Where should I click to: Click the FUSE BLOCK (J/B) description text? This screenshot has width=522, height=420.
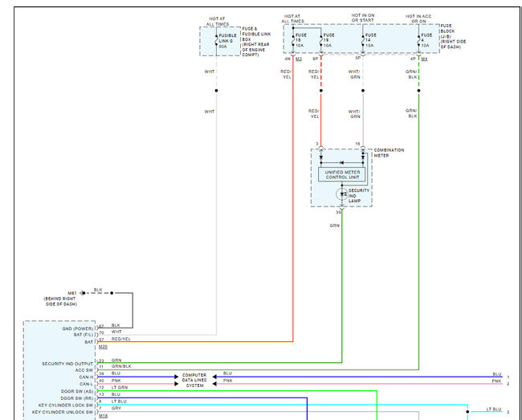453,36
